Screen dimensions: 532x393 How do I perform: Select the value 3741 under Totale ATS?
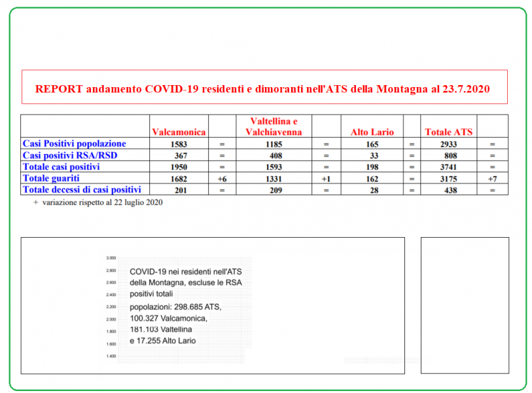point(448,167)
